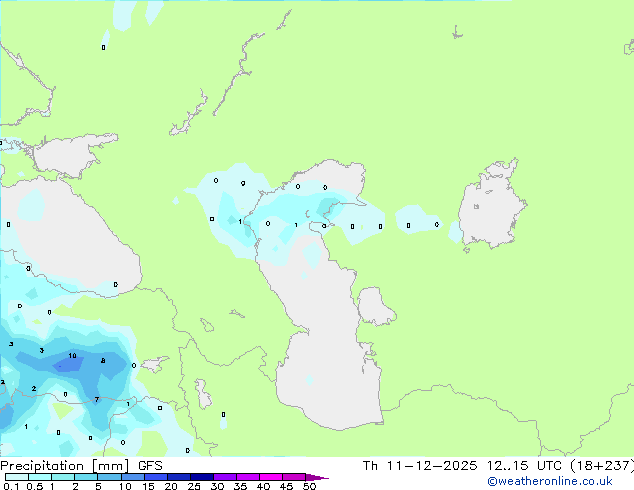Click the 1–2 mm legend color swatch
The image size is (634, 490).
(x=63, y=477)
